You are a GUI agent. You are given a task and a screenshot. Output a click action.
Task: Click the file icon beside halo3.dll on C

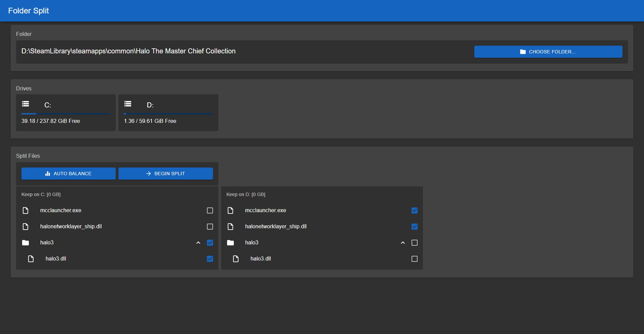(x=31, y=259)
